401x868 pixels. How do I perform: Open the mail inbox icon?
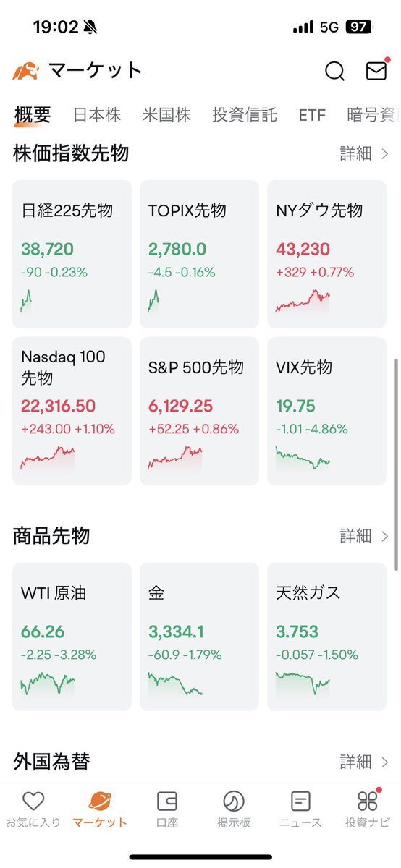tap(376, 70)
